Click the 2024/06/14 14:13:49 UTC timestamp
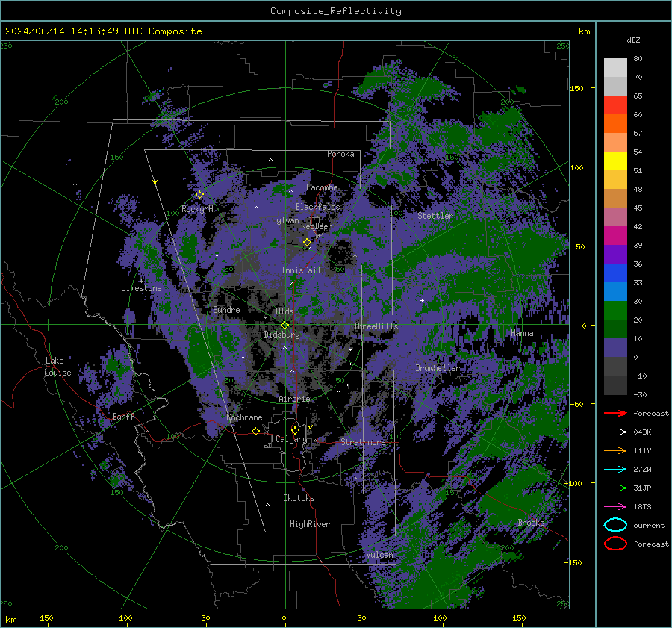This screenshot has width=672, height=628. point(74,31)
